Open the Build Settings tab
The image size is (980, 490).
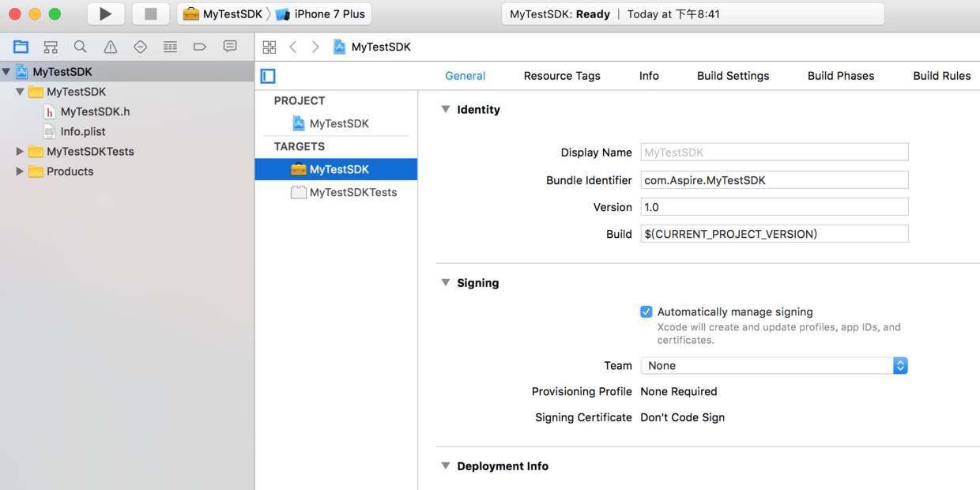click(x=733, y=76)
